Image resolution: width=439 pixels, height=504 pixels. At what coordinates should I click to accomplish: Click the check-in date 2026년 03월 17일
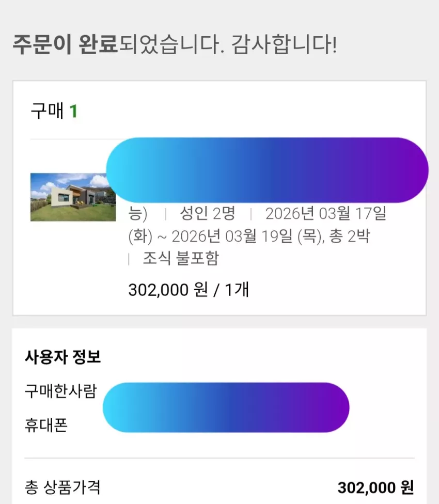[325, 213]
